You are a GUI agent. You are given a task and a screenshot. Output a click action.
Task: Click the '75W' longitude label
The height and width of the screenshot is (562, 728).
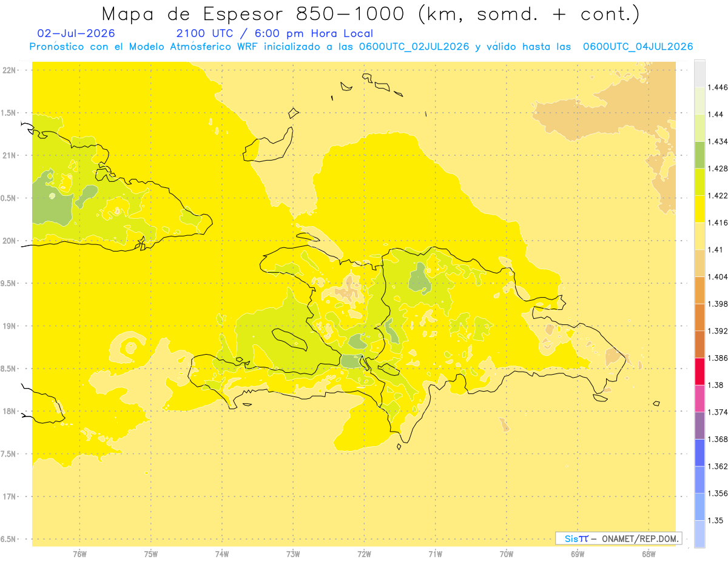(150, 554)
